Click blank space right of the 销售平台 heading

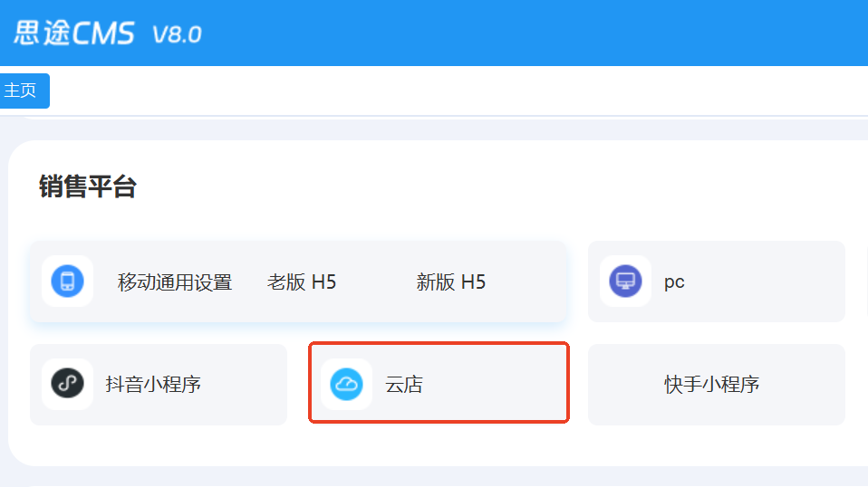click(498, 186)
